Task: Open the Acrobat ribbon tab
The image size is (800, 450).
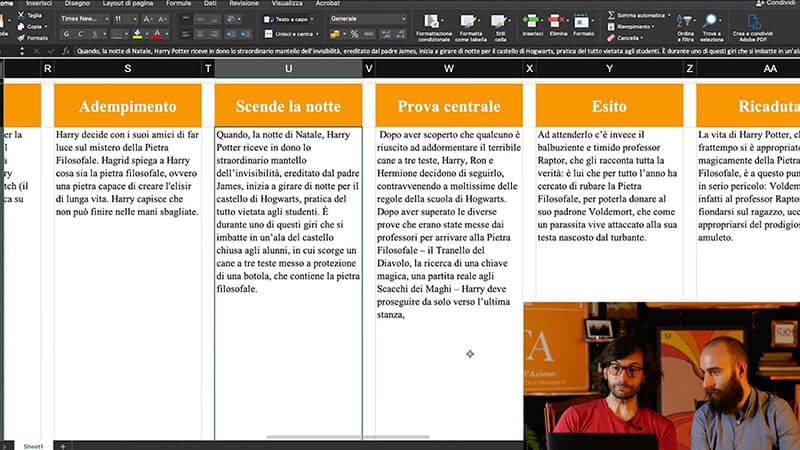Action: tap(328, 3)
